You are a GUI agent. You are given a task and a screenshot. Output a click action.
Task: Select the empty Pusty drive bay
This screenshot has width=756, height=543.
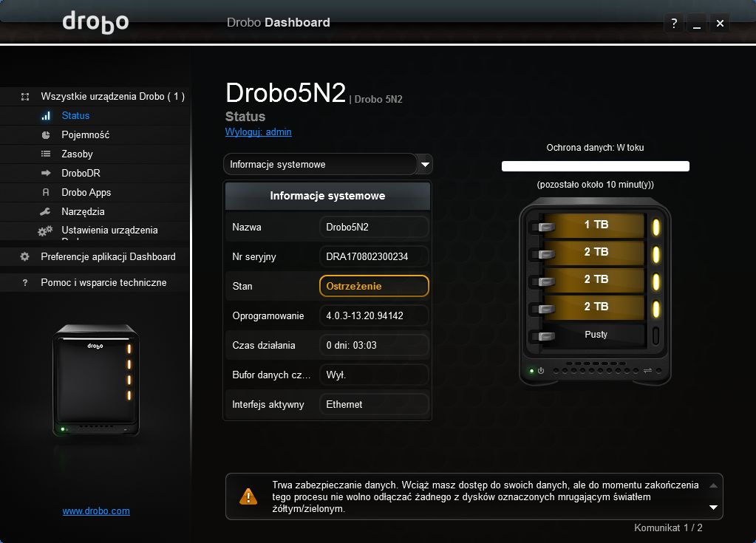596,335
